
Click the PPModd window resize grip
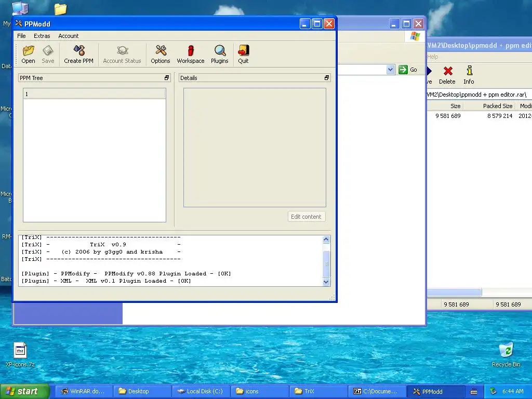[332, 298]
